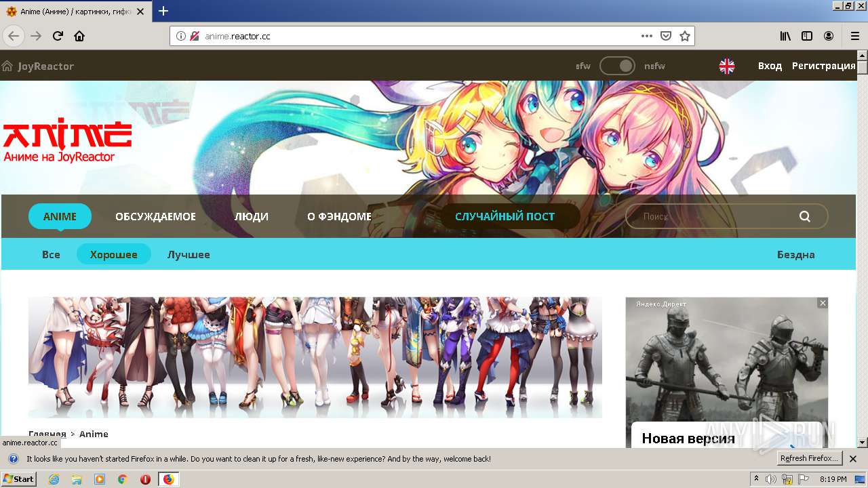Screen dimensions: 868x488
Task: Open the Windows Start menu
Action: [x=18, y=479]
